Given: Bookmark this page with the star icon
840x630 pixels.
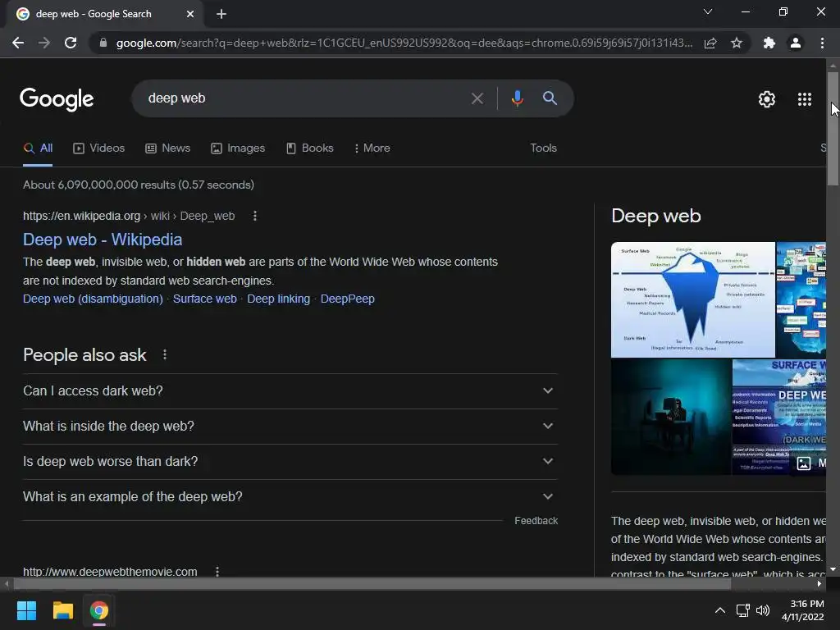Looking at the screenshot, I should point(737,43).
